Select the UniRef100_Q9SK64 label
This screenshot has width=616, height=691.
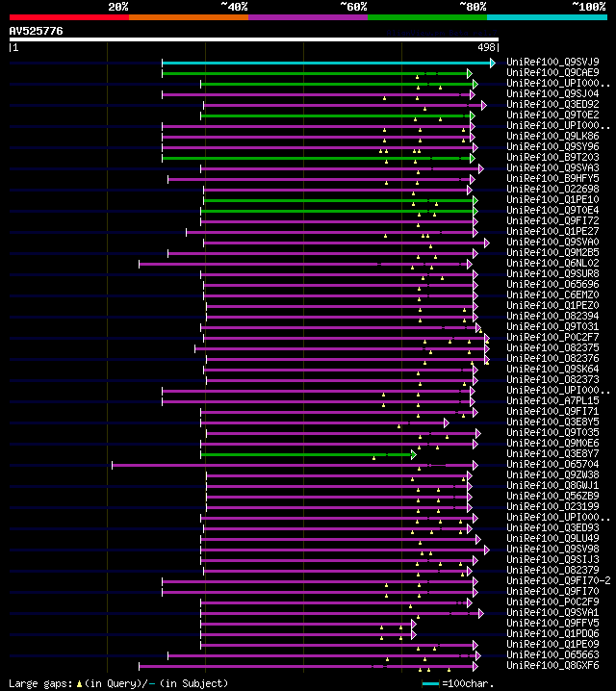[x=552, y=369]
